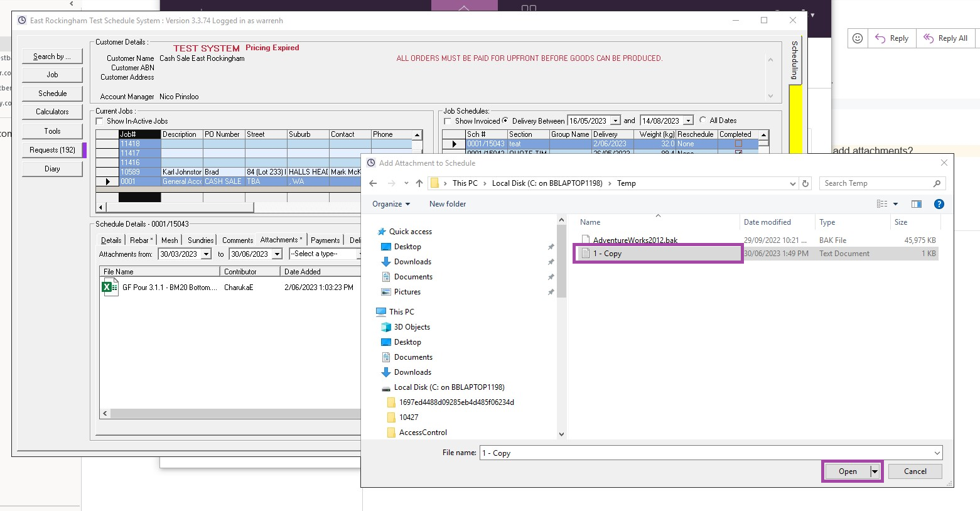This screenshot has width=980, height=511.
Task: Navigate up one folder level
Action: pyautogui.click(x=419, y=183)
